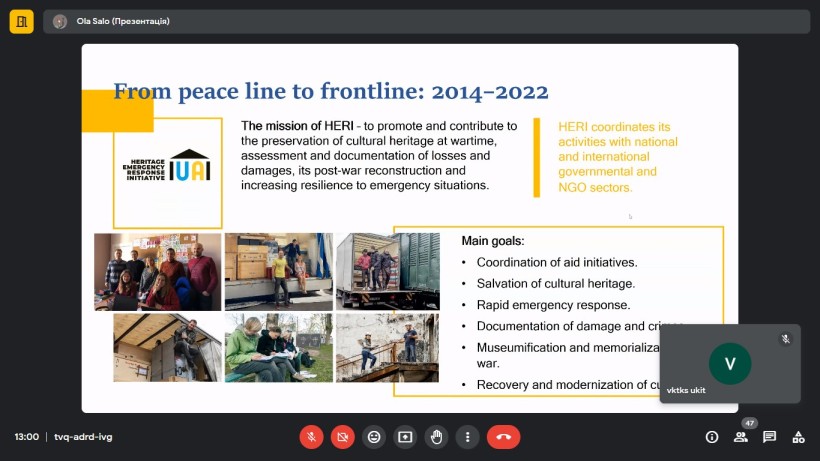Click 'Rapid emergency response.' bullet
Screen dimensions: 820x461
point(553,305)
